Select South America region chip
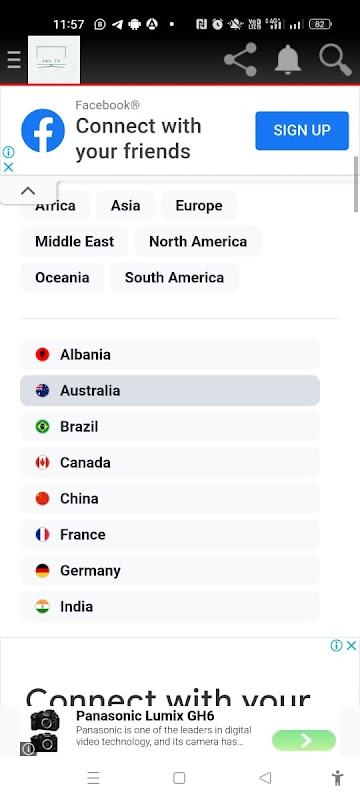The image size is (360, 800). tap(174, 278)
